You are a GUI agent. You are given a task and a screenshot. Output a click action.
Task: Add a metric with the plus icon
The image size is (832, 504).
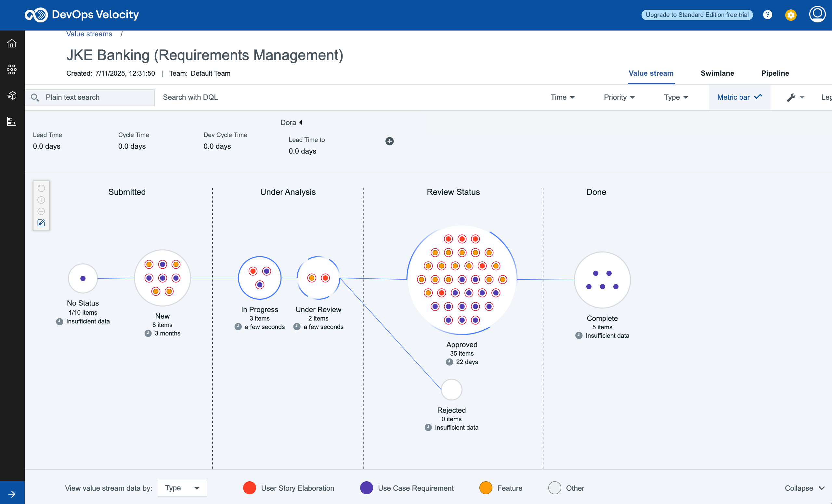coord(389,141)
